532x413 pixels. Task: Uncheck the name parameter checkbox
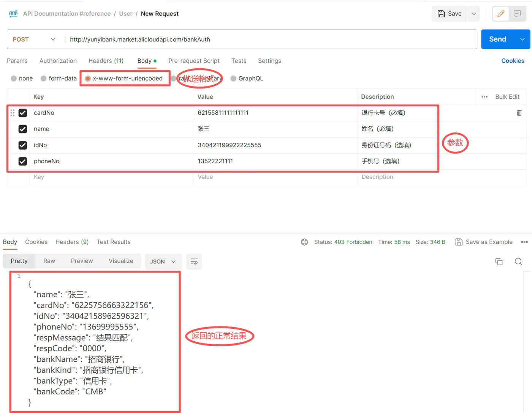click(x=23, y=129)
